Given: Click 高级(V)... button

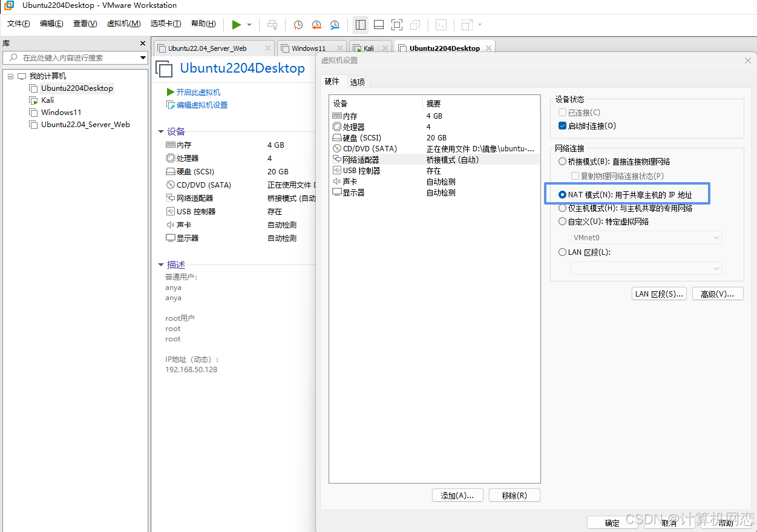Looking at the screenshot, I should pos(717,294).
